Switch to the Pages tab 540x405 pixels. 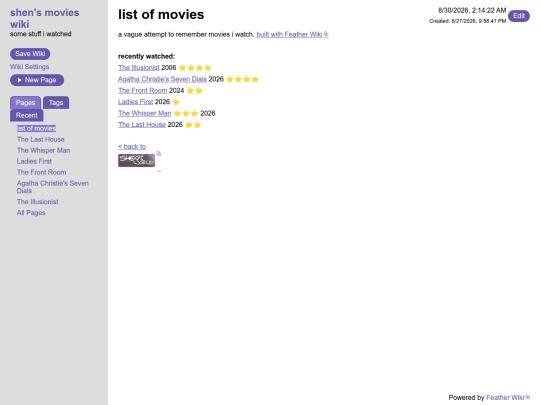tap(25, 103)
